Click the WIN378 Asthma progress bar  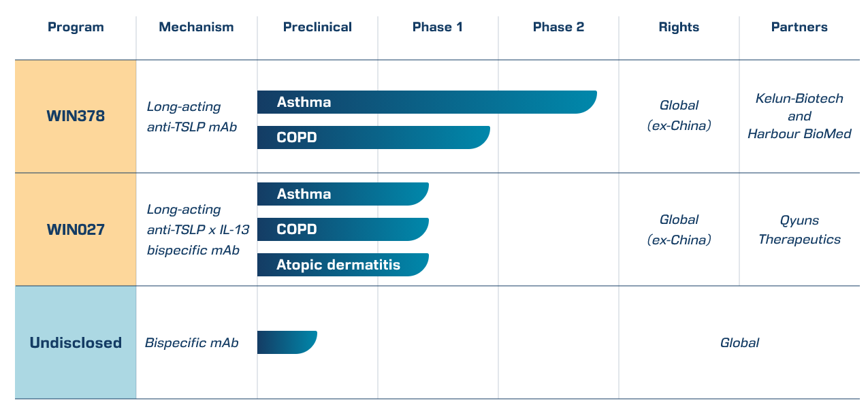[426, 102]
